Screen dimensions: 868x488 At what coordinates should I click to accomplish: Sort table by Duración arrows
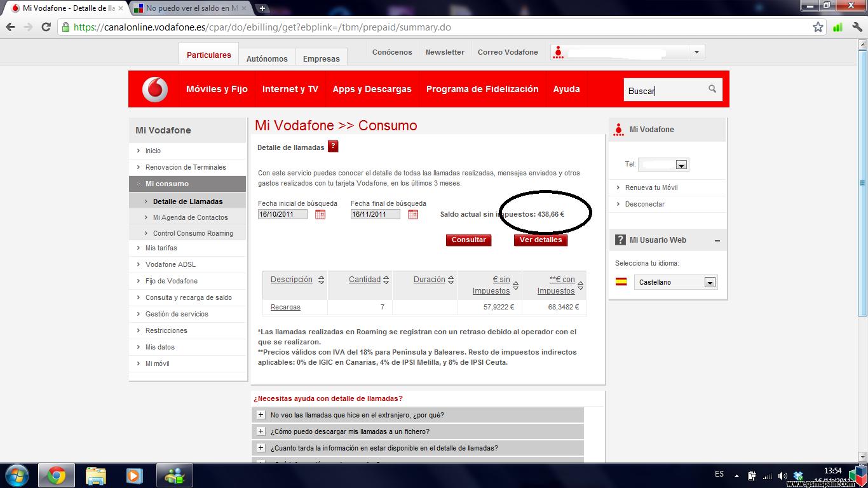[x=451, y=280]
